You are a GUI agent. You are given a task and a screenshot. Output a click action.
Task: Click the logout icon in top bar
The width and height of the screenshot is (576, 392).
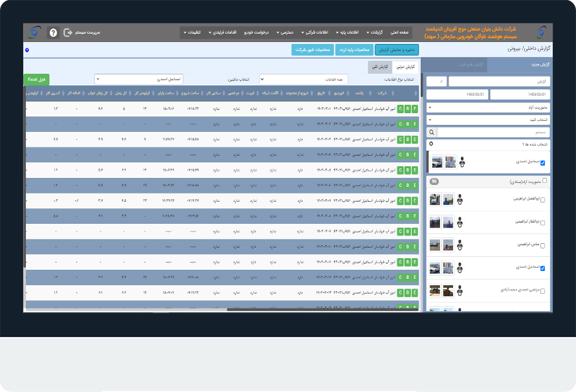[68, 32]
